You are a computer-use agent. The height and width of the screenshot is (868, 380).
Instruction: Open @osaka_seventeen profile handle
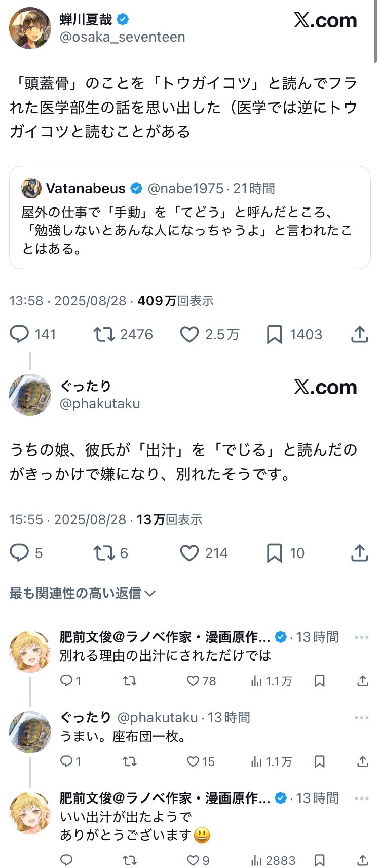click(122, 37)
